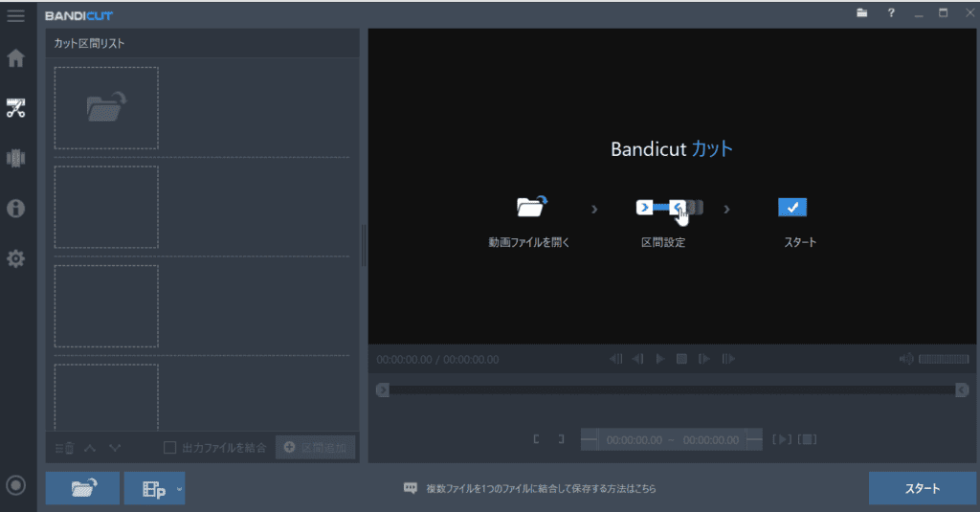Screen dimensions: 980x512
Task: Open the output folder icon in title bar
Action: 862,13
